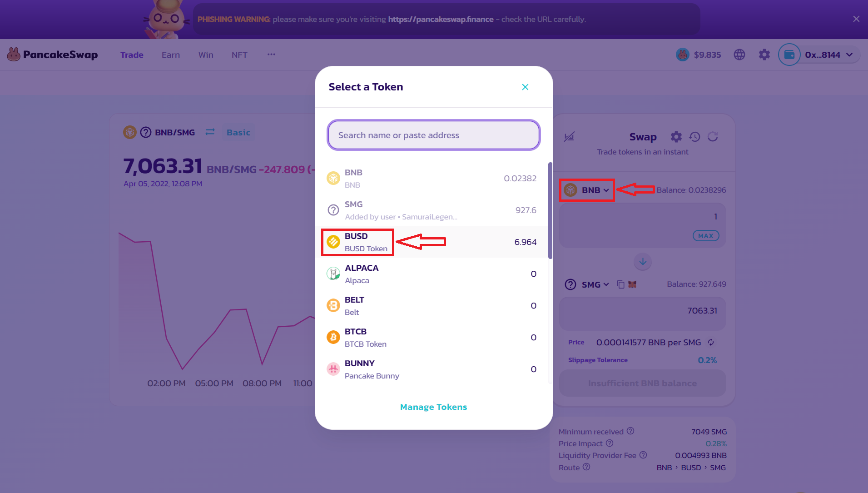The height and width of the screenshot is (493, 868).
Task: Hide the chart using chart toggle icon
Action: click(569, 137)
